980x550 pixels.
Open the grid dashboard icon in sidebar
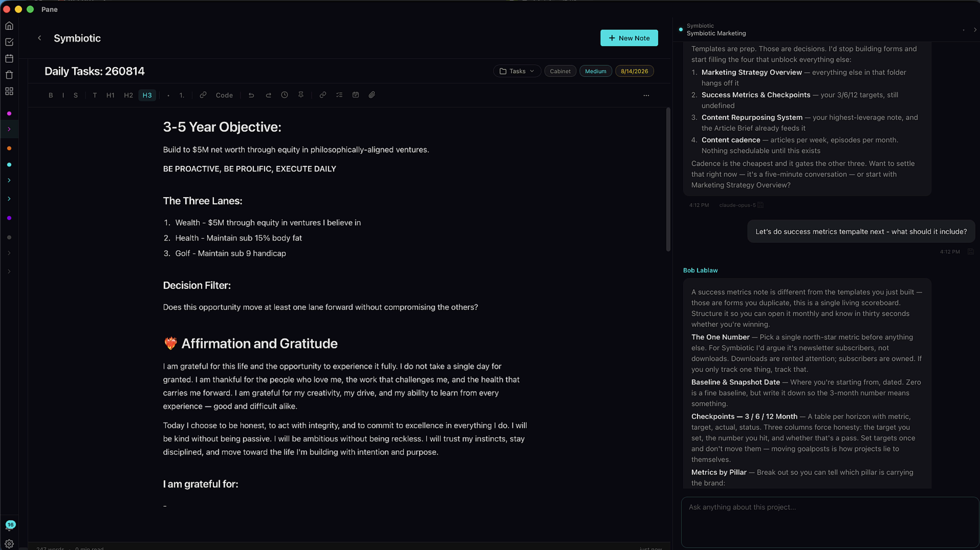pyautogui.click(x=9, y=91)
